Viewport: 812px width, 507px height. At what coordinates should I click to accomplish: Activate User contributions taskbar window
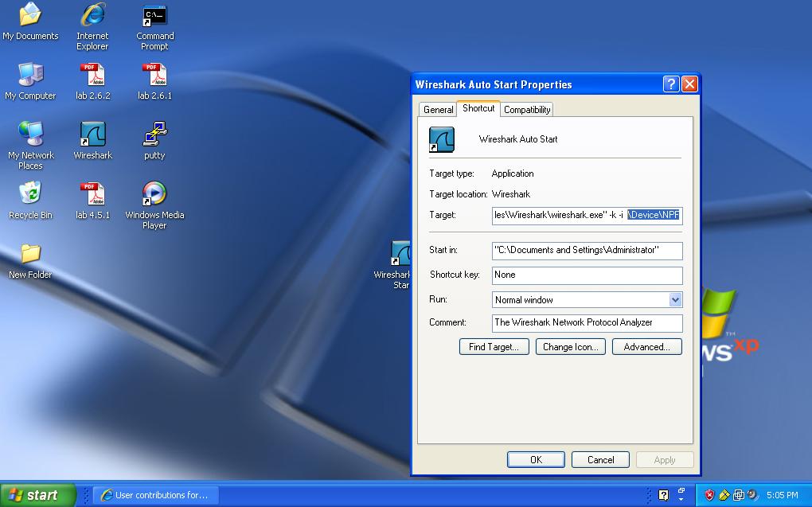(x=156, y=495)
